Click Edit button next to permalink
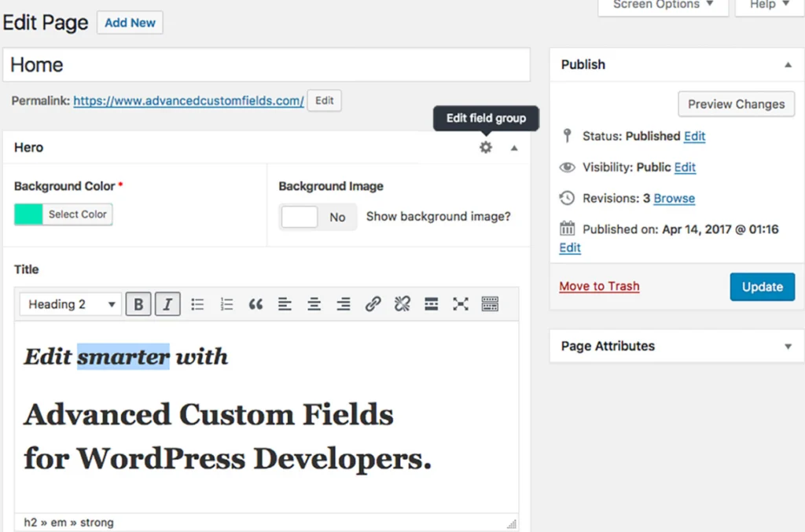This screenshot has height=532, width=805. click(x=325, y=101)
